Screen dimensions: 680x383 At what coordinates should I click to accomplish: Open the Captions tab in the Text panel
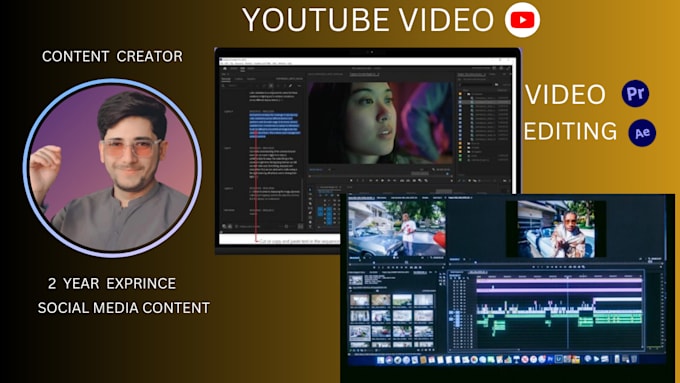pyautogui.click(x=239, y=79)
